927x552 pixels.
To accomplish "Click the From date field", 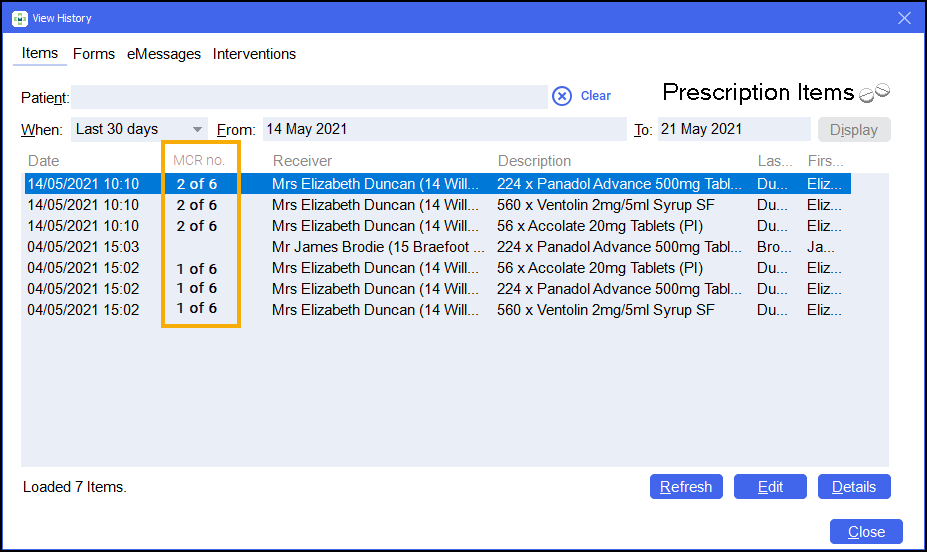I will point(444,129).
